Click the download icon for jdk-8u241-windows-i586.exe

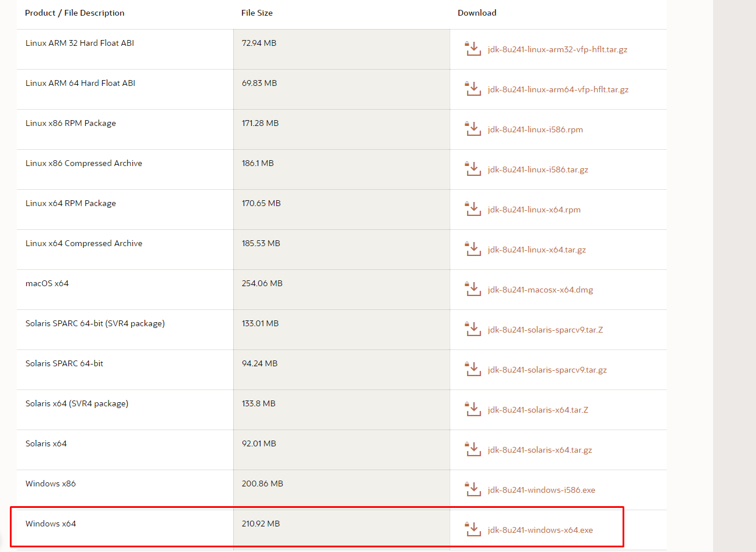point(473,489)
